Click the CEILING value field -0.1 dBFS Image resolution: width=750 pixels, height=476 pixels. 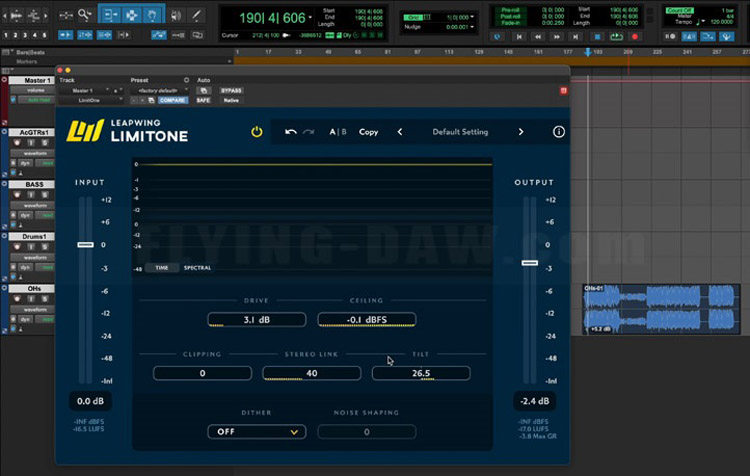click(367, 320)
